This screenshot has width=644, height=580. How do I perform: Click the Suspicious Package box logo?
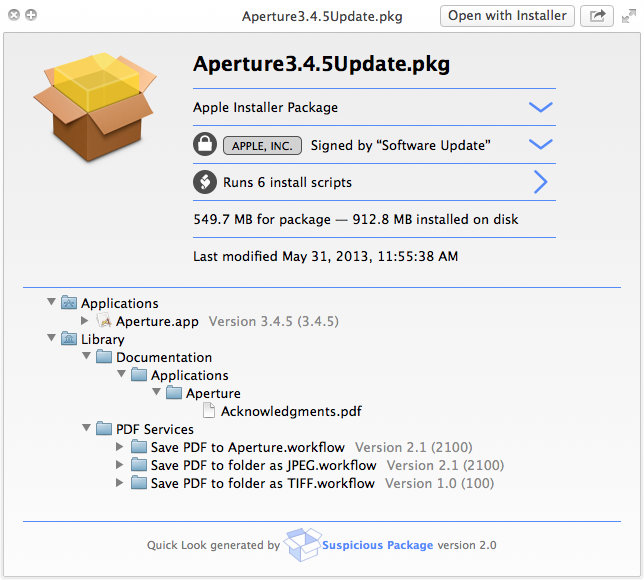(x=302, y=544)
